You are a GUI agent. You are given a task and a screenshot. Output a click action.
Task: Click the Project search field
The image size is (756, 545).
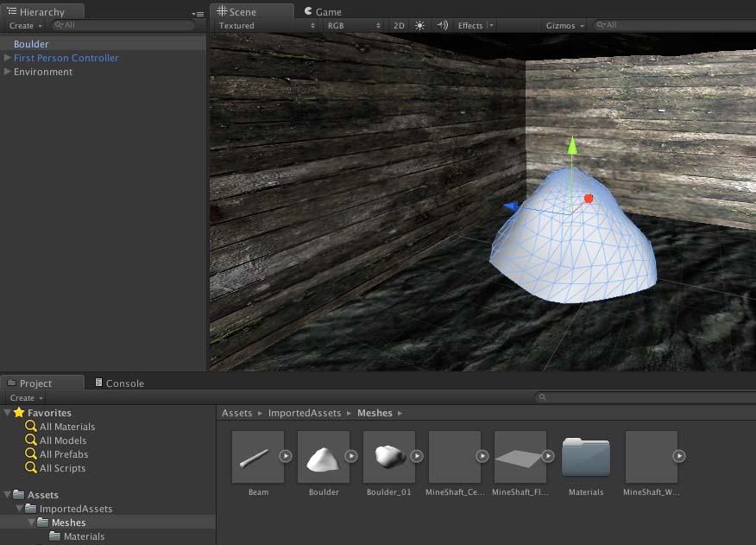(646, 397)
